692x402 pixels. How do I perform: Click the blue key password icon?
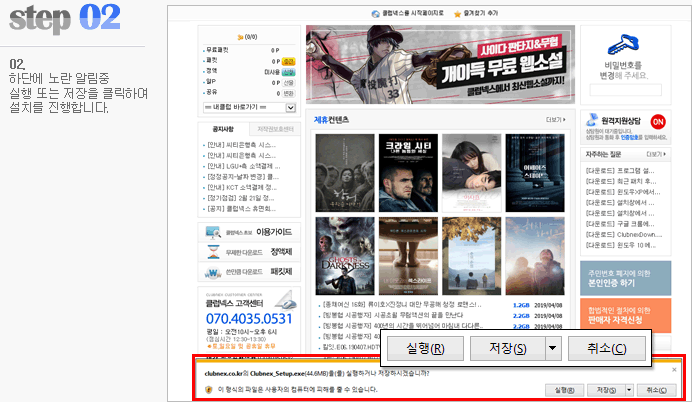click(623, 45)
